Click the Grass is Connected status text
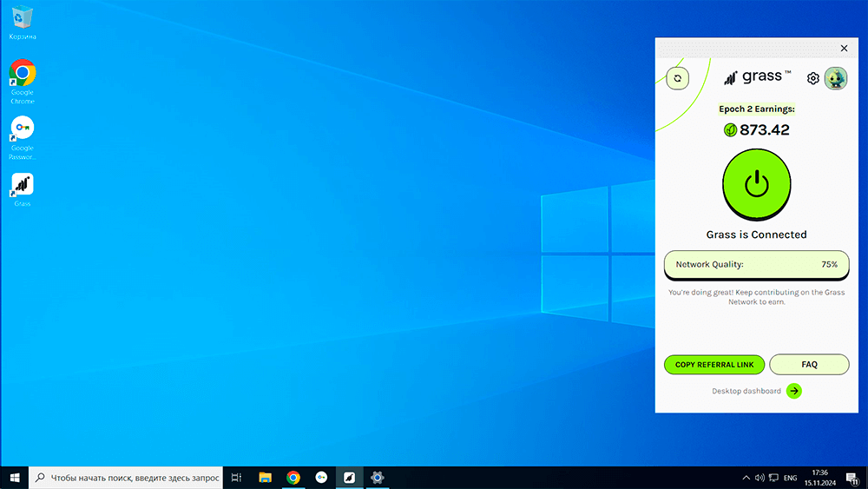 pyautogui.click(x=756, y=235)
